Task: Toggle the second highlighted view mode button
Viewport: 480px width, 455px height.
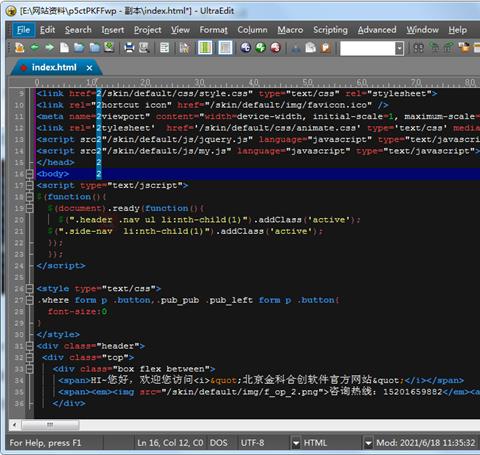Action: [225, 48]
